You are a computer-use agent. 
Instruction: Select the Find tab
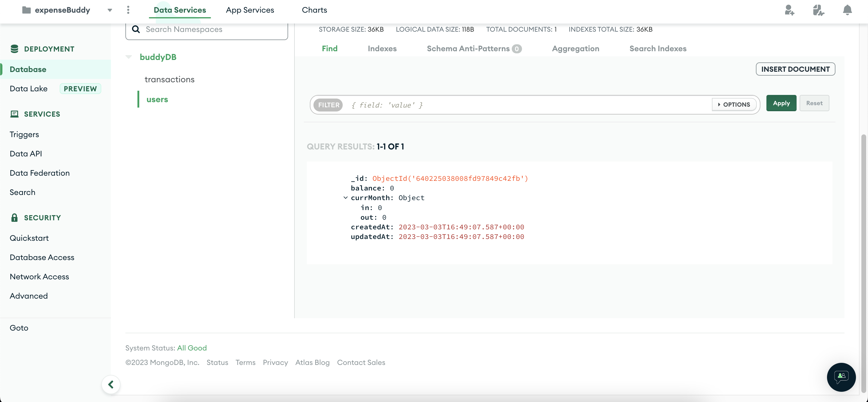coord(329,49)
